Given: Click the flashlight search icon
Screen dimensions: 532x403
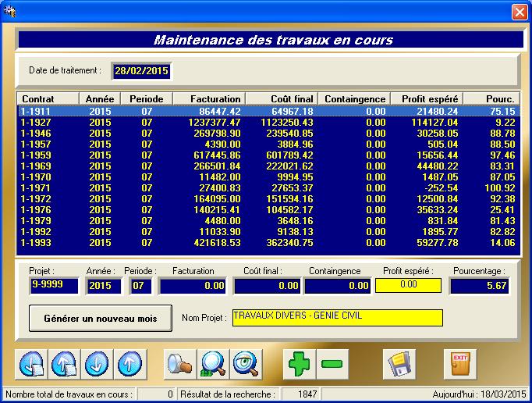Looking at the screenshot, I should [x=180, y=364].
